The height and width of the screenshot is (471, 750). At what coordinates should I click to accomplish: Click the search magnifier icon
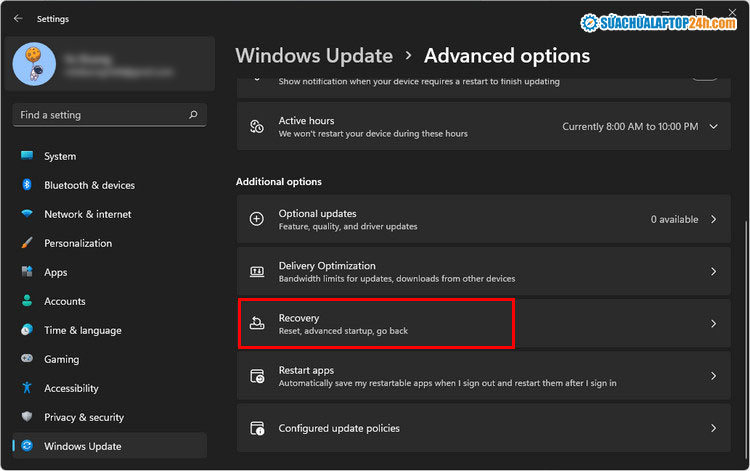pyautogui.click(x=193, y=115)
